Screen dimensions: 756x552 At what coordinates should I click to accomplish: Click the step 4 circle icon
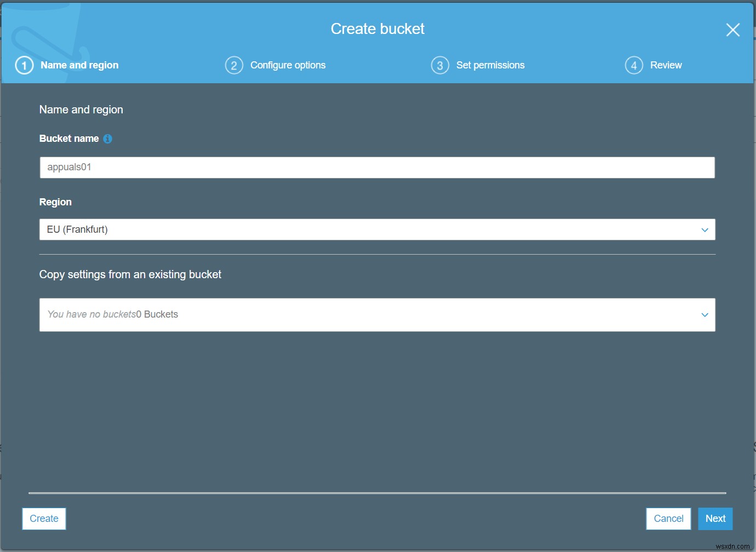(634, 65)
